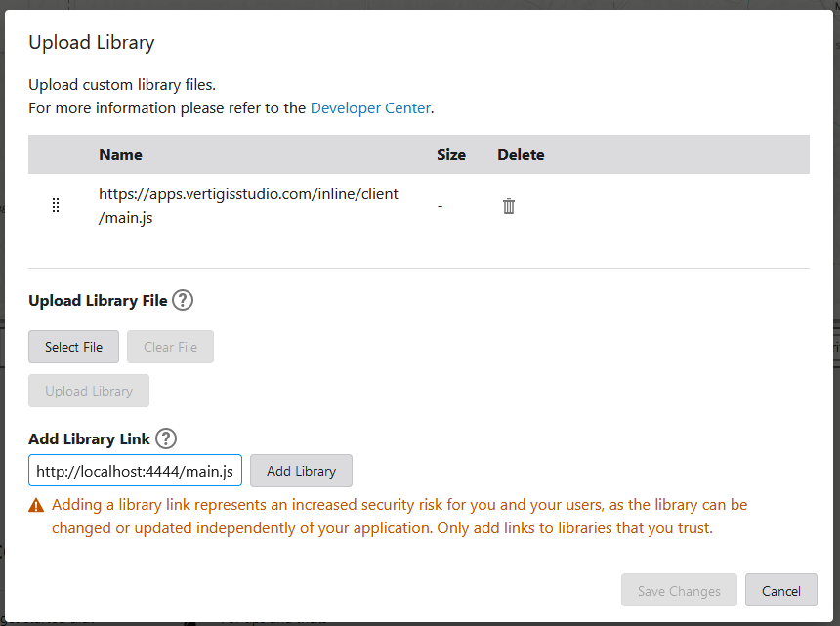Image resolution: width=840 pixels, height=626 pixels.
Task: Focus the localhost library link input field
Action: pyautogui.click(x=135, y=471)
